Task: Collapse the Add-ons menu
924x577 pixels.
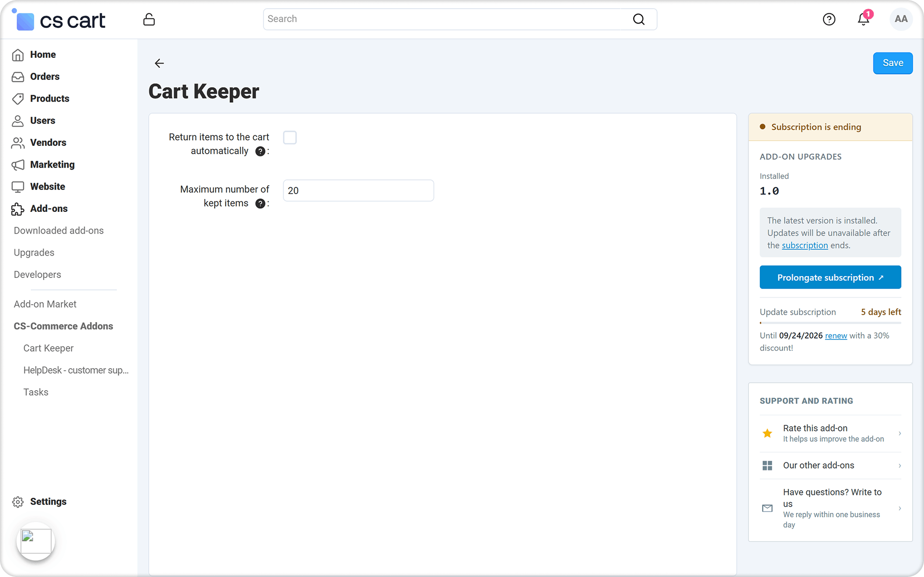Action: (x=49, y=209)
